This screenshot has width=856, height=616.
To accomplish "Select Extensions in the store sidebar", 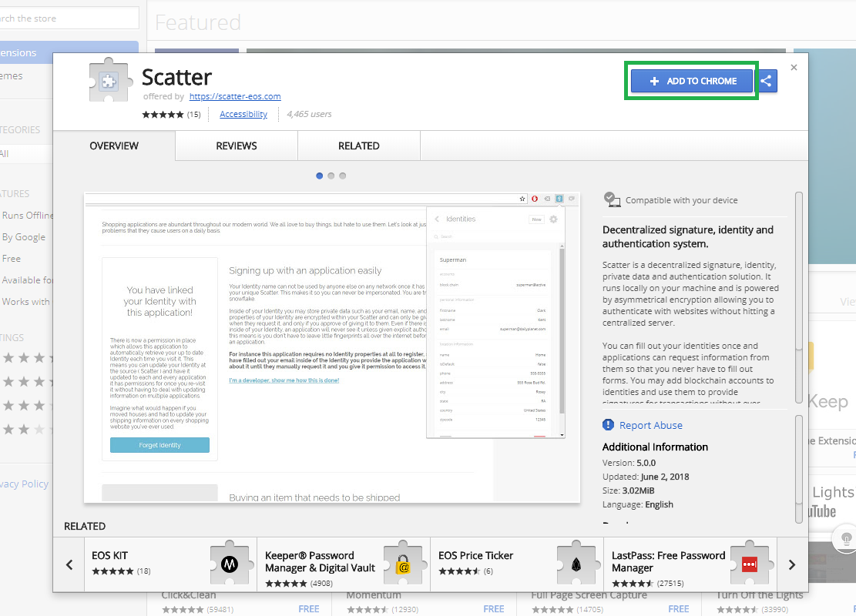I will [69, 53].
